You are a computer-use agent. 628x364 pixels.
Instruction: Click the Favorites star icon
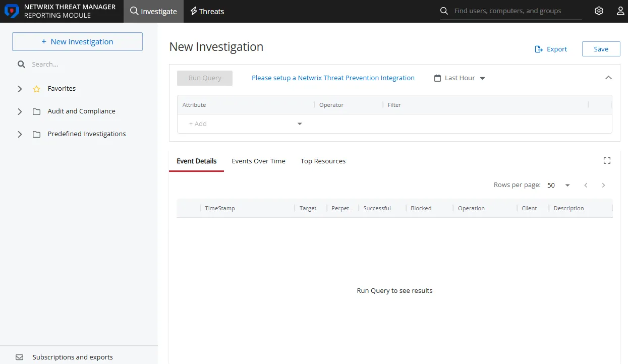(36, 89)
